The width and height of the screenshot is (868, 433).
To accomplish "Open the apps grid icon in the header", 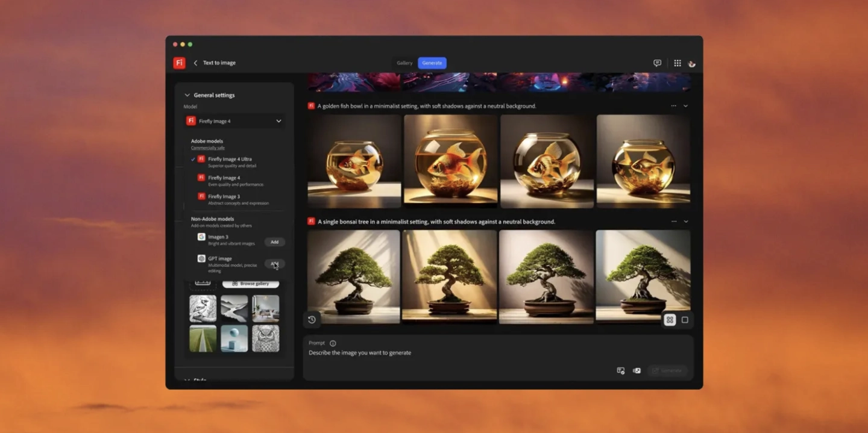I will (678, 63).
